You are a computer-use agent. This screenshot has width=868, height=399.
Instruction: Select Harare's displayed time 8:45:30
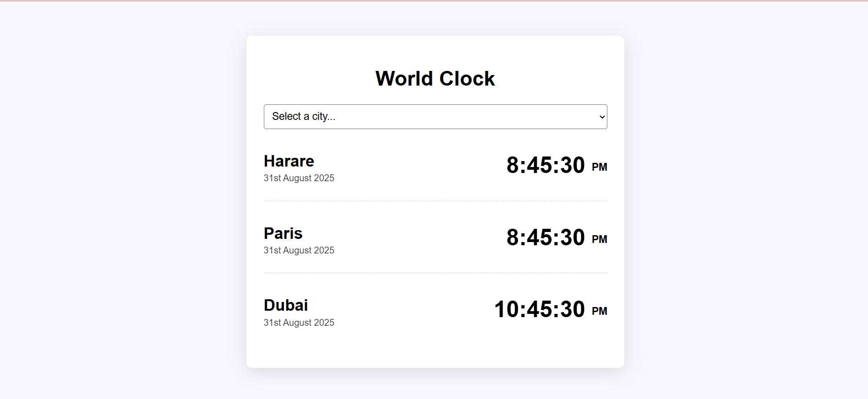click(x=546, y=165)
